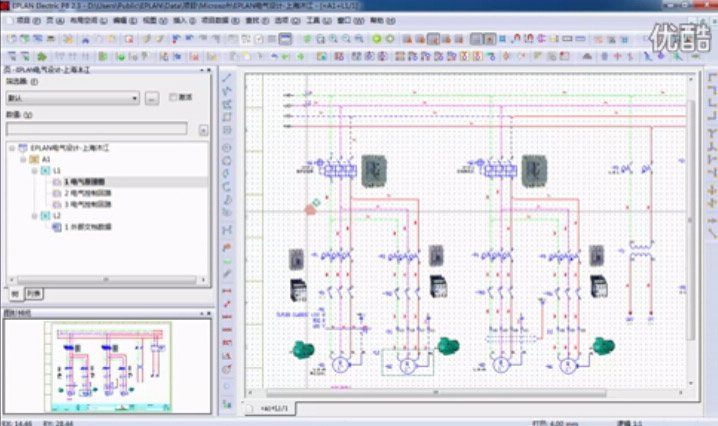
Task: Click the green puzzle-piece icon
Action: [x=42, y=56]
